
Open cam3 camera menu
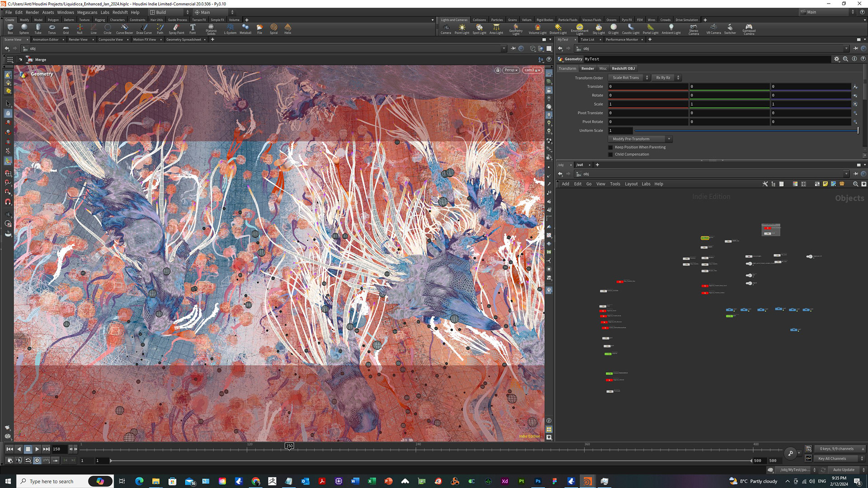532,70
